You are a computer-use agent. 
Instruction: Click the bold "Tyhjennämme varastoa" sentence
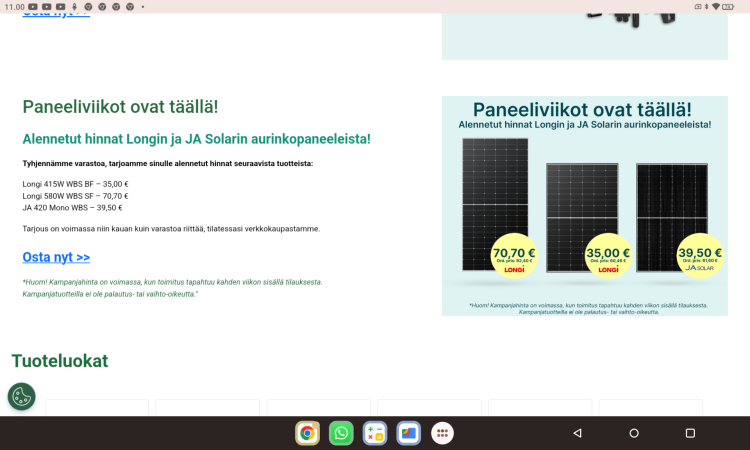tap(168, 164)
